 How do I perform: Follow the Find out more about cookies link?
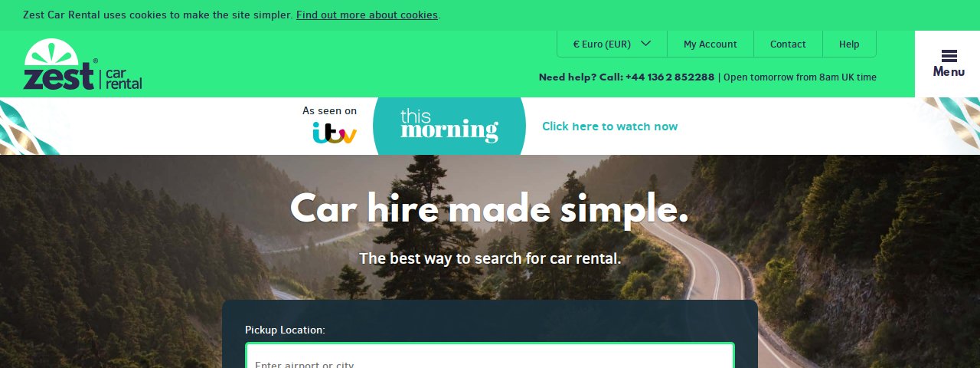coord(367,15)
